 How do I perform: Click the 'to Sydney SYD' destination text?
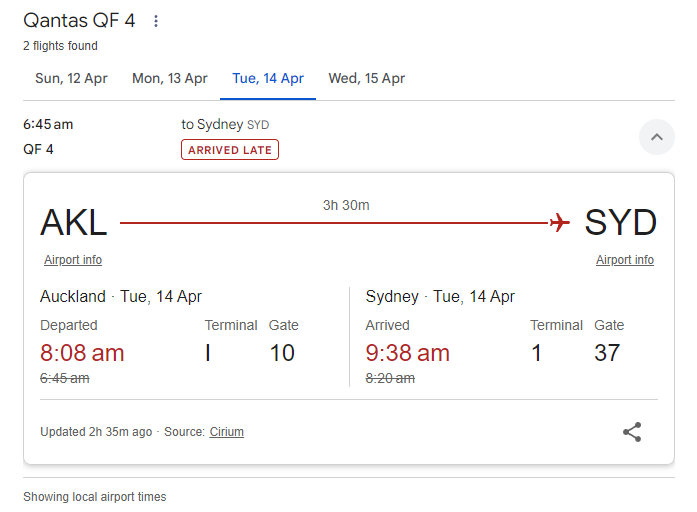point(225,125)
